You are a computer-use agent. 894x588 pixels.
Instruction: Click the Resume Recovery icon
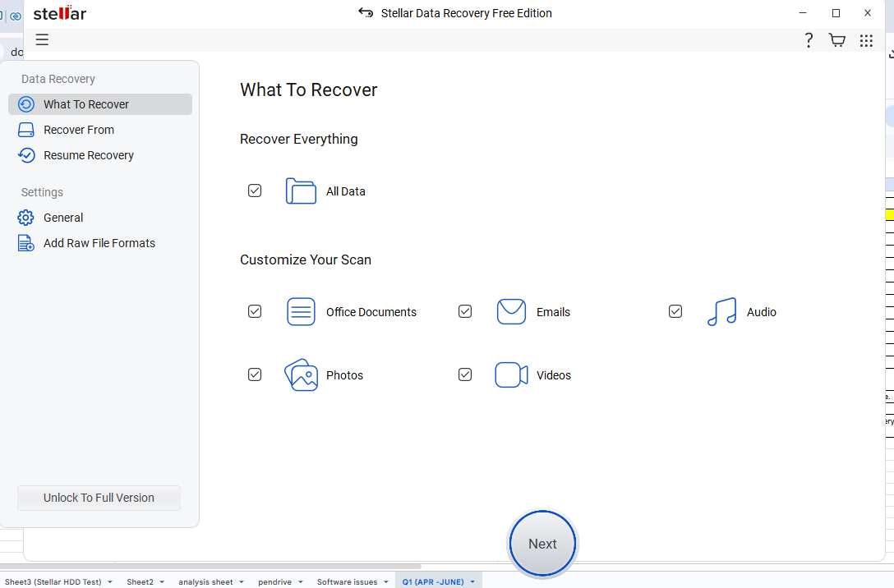tap(26, 155)
